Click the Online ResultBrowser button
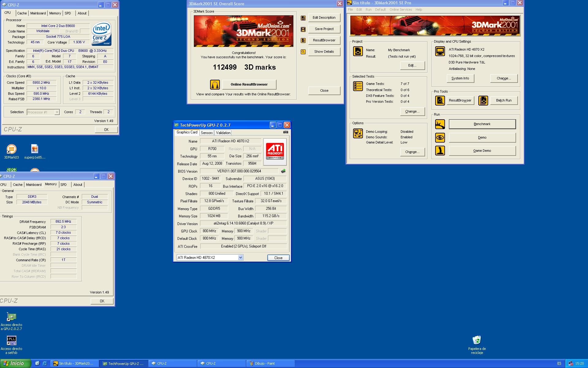588x368 pixels. tap(249, 84)
